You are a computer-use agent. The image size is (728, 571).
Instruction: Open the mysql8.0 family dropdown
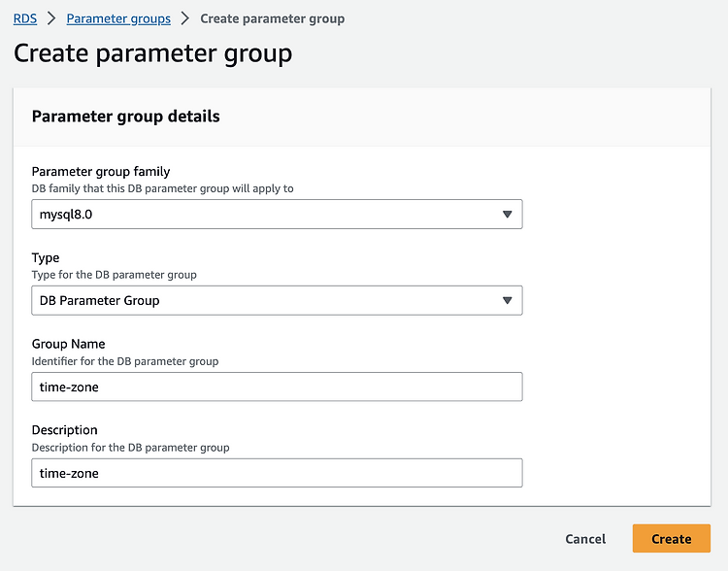pos(277,215)
